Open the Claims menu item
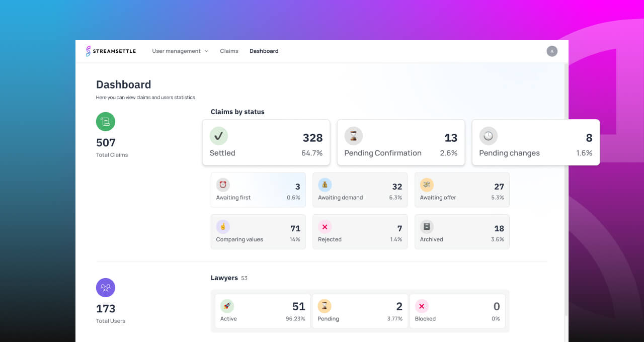The height and width of the screenshot is (342, 644). pyautogui.click(x=229, y=51)
